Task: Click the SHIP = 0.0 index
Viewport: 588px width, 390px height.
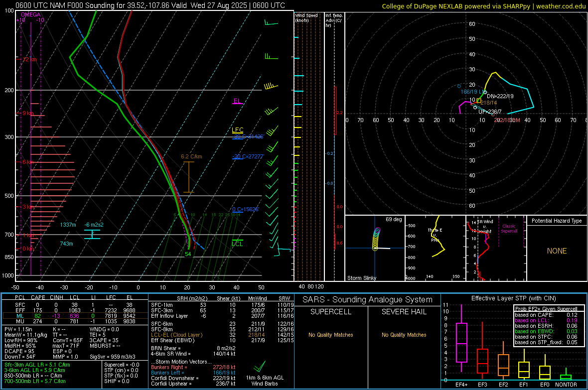Action: tap(117, 381)
